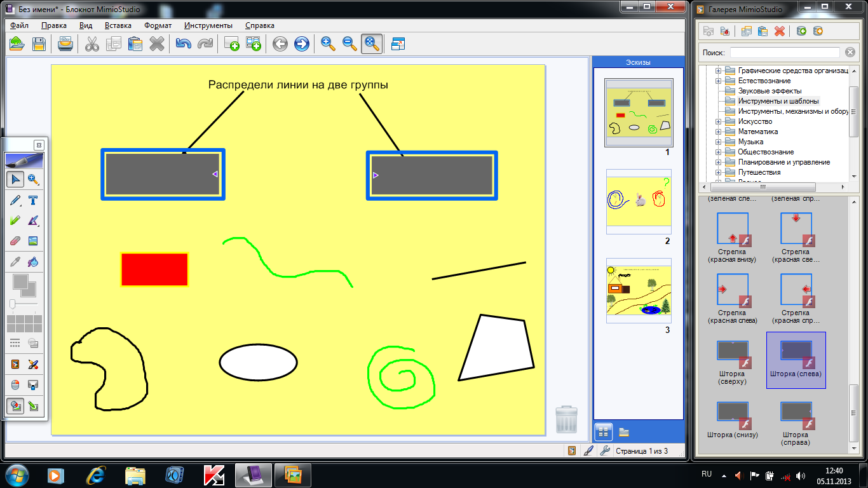Click the Save diskette icon
This screenshot has height=488, width=868.
(x=39, y=44)
